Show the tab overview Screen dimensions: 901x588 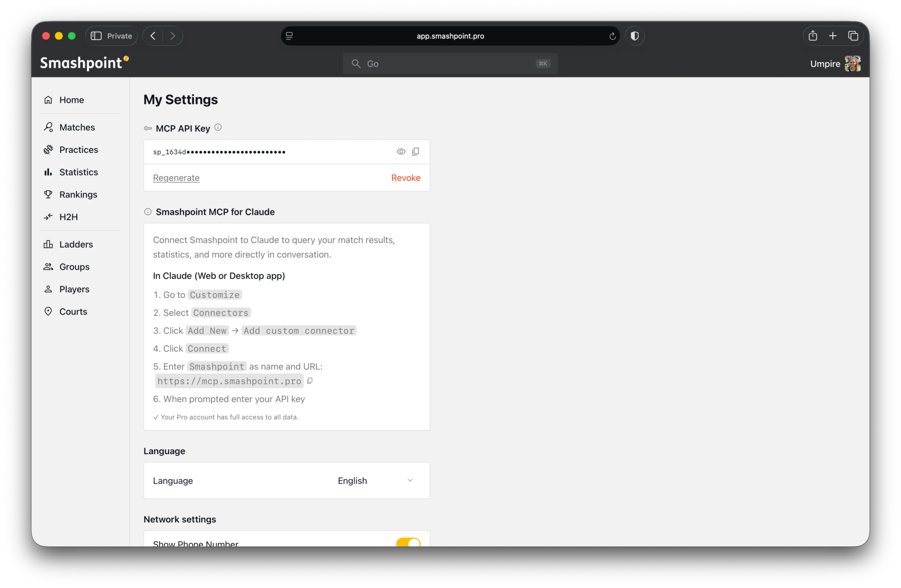pos(853,36)
